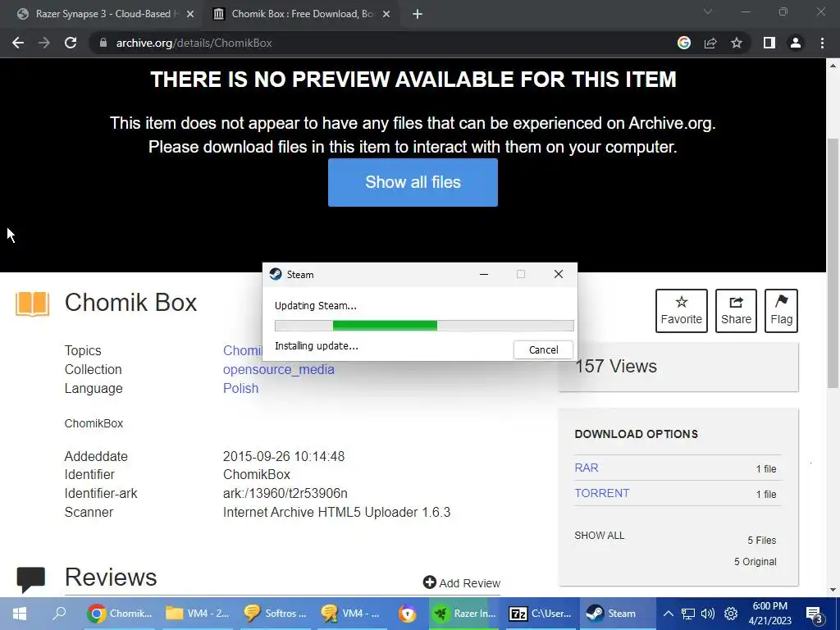Open the volume tray icon
This screenshot has width=840, height=630.
pyautogui.click(x=708, y=614)
